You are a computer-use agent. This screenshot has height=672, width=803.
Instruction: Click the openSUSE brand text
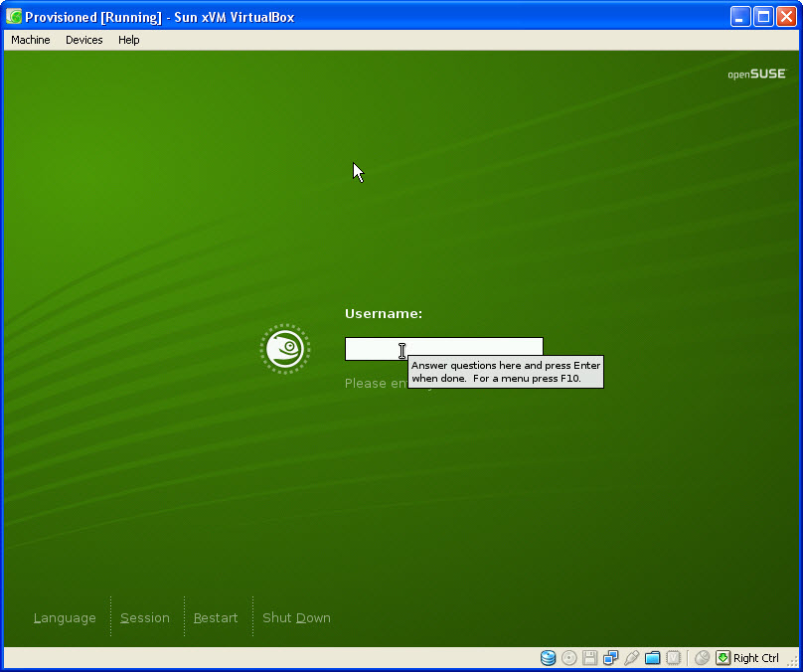click(757, 75)
